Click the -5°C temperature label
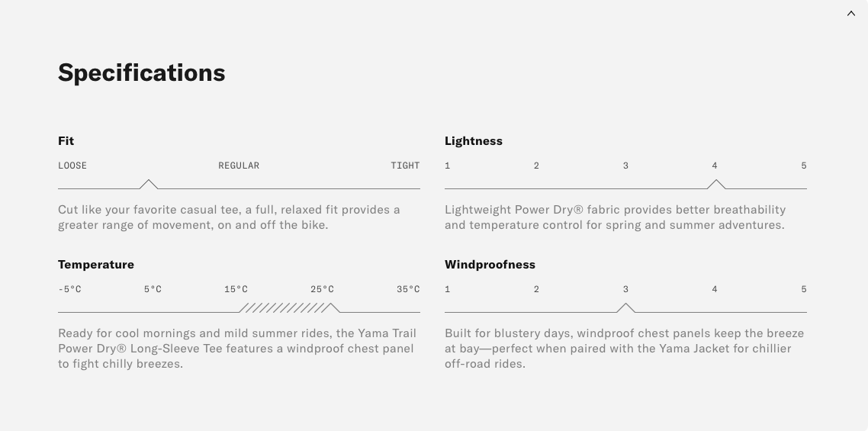 point(69,289)
